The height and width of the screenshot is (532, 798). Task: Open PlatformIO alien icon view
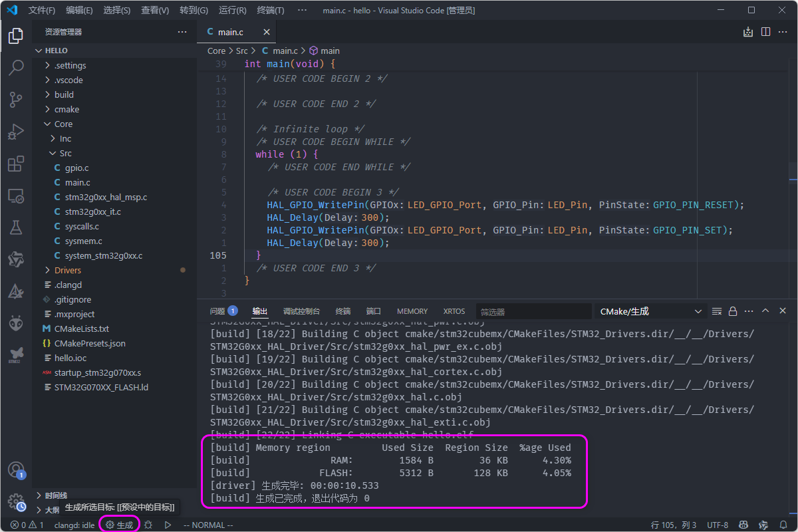click(16, 323)
